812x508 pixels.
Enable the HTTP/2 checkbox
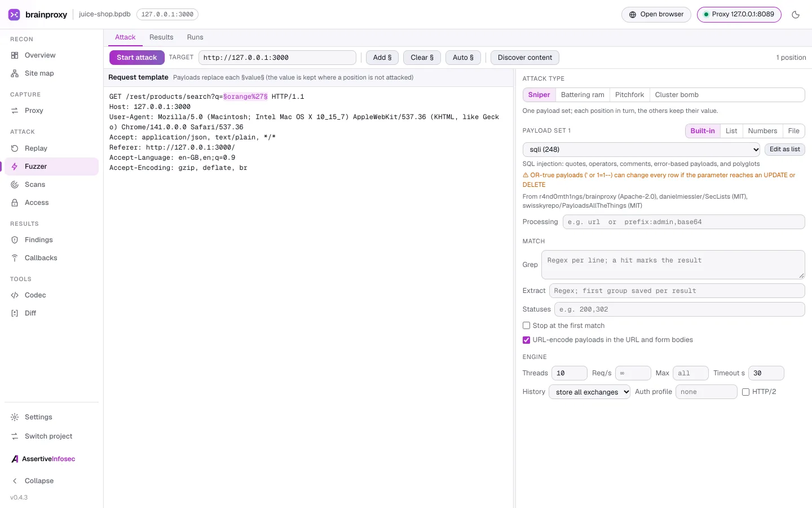[745, 392]
